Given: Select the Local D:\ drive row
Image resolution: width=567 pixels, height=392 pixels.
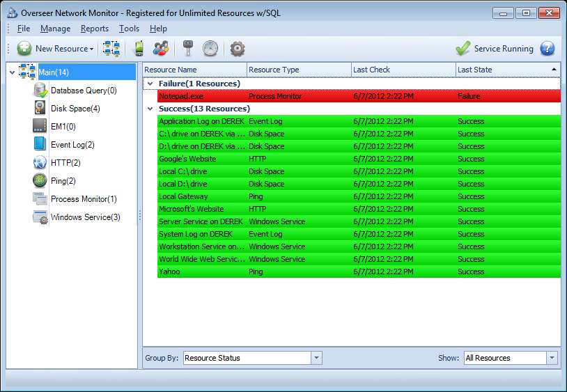Looking at the screenshot, I should 359,184.
